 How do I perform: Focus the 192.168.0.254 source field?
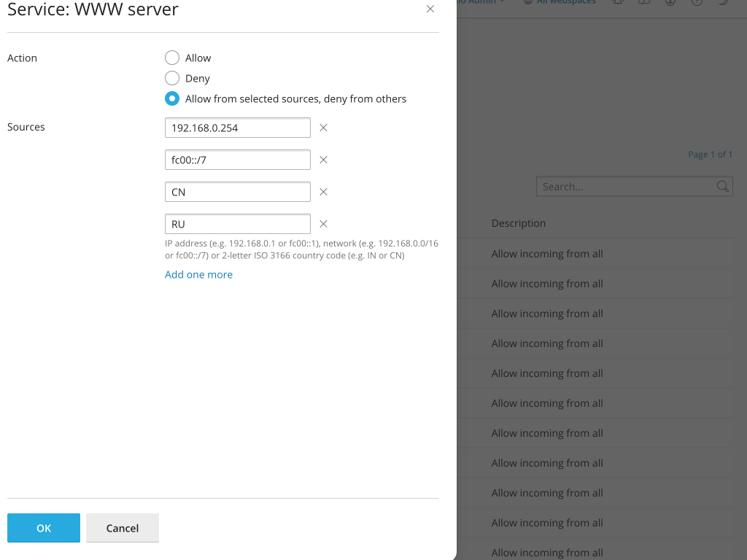238,128
